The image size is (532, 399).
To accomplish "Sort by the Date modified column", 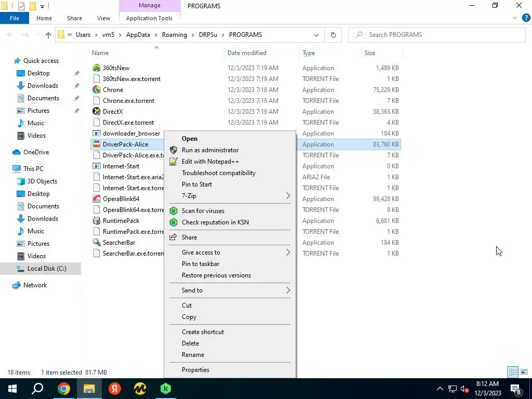I will [x=247, y=53].
